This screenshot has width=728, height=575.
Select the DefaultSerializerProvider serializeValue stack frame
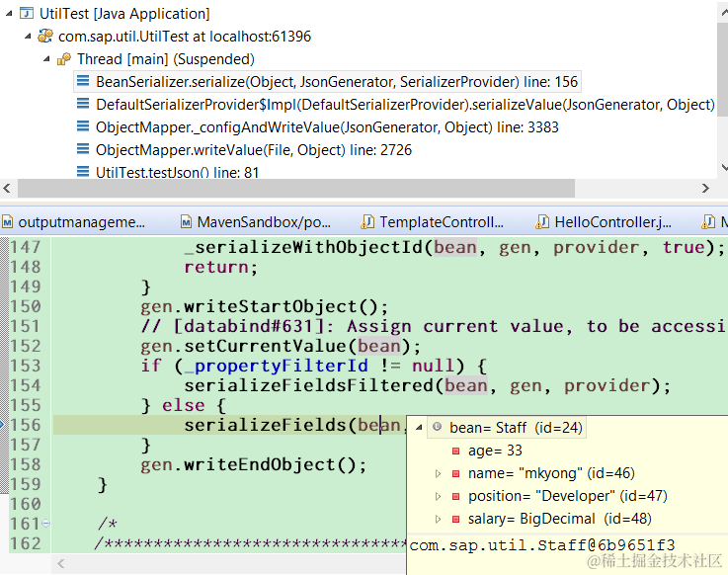click(x=405, y=105)
